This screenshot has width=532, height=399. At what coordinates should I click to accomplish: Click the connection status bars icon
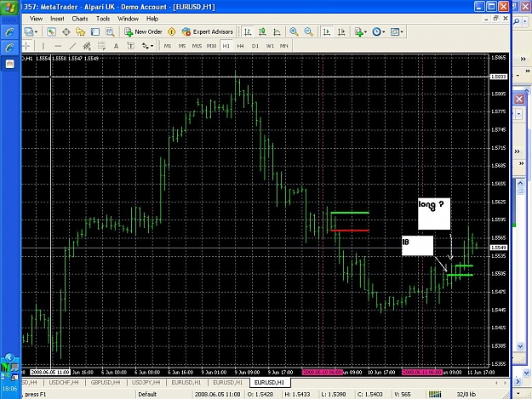pyautogui.click(x=435, y=394)
